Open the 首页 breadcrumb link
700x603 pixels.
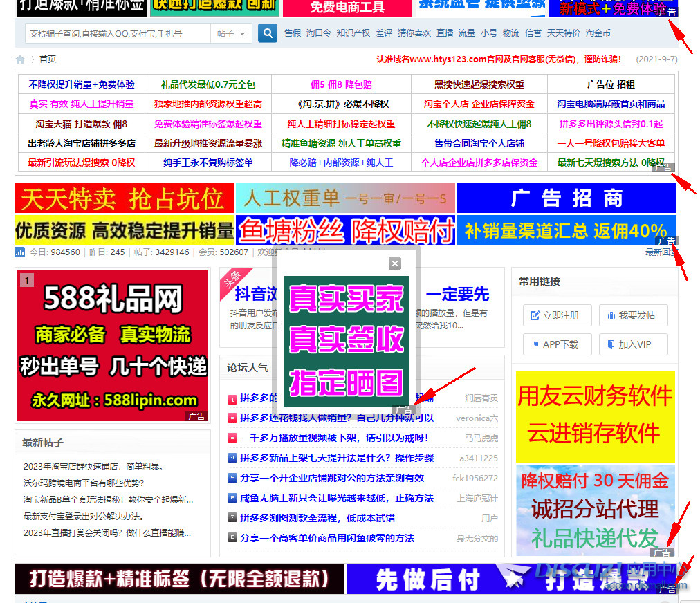pyautogui.click(x=47, y=59)
